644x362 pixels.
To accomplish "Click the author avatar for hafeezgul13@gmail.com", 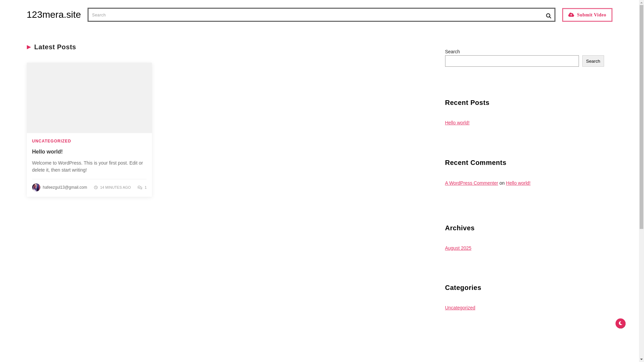I will (x=36, y=187).
